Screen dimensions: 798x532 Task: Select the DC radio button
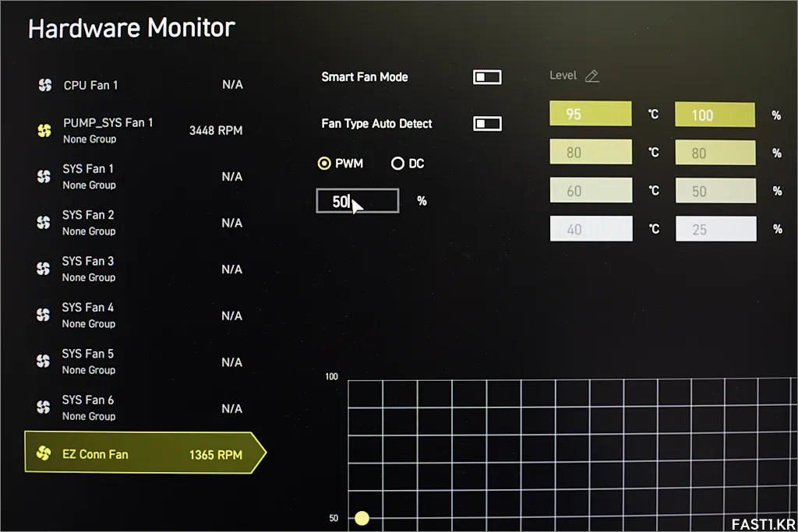pos(397,164)
